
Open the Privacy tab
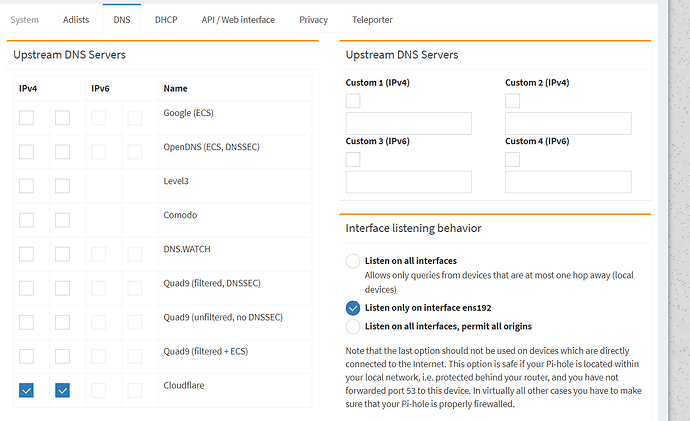(313, 19)
